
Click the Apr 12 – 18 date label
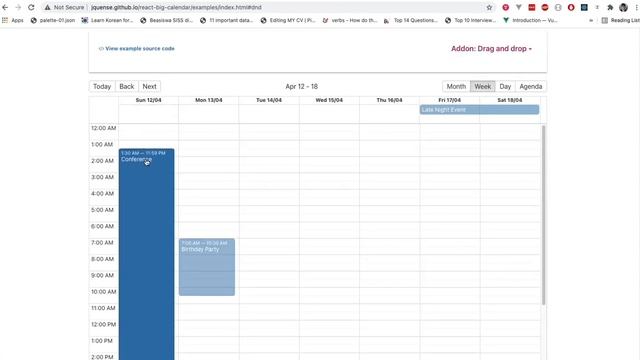(x=302, y=87)
